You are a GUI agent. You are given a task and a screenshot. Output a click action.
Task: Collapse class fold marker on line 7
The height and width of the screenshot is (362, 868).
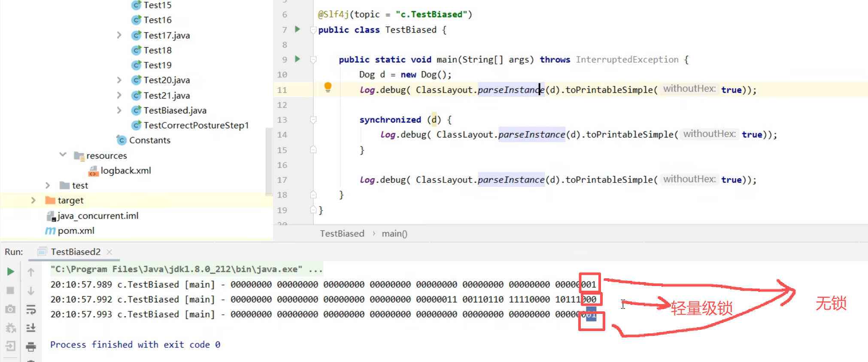tap(313, 30)
